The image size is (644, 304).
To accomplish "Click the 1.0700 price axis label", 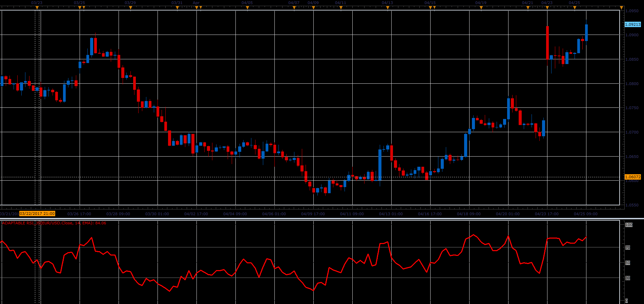I will click(632, 132).
